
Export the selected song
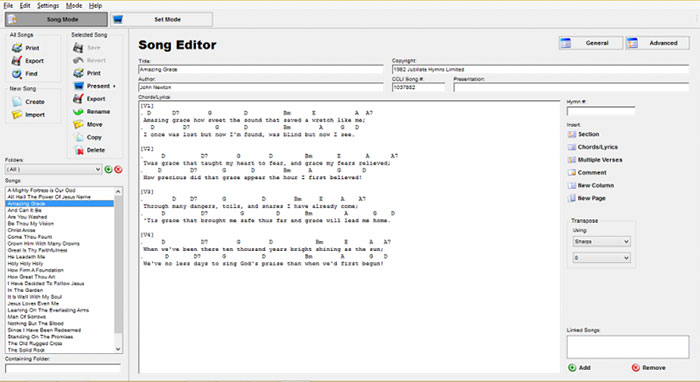point(89,99)
